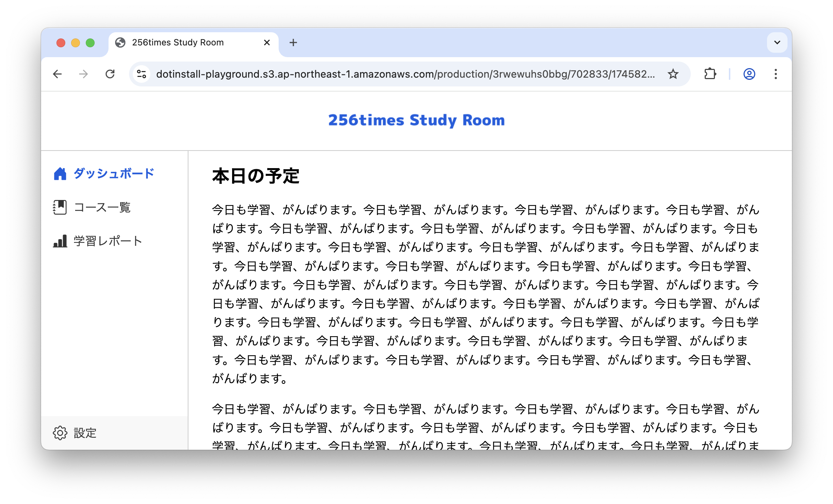Go forward with the forward arrow

pyautogui.click(x=84, y=74)
